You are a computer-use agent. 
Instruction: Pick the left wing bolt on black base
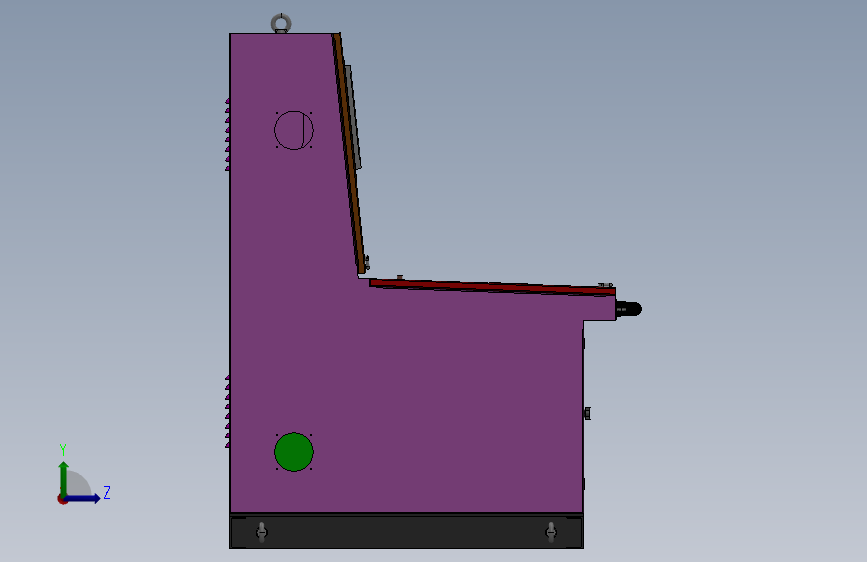click(262, 532)
